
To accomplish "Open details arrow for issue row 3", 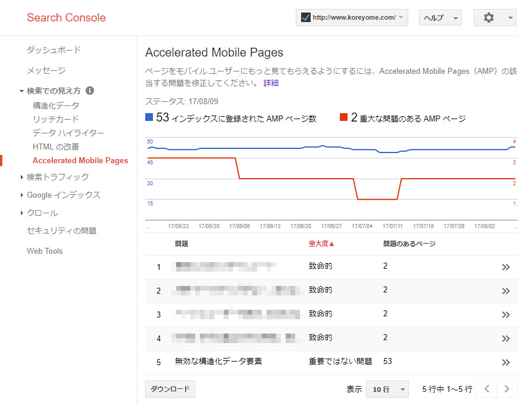I will [x=506, y=315].
